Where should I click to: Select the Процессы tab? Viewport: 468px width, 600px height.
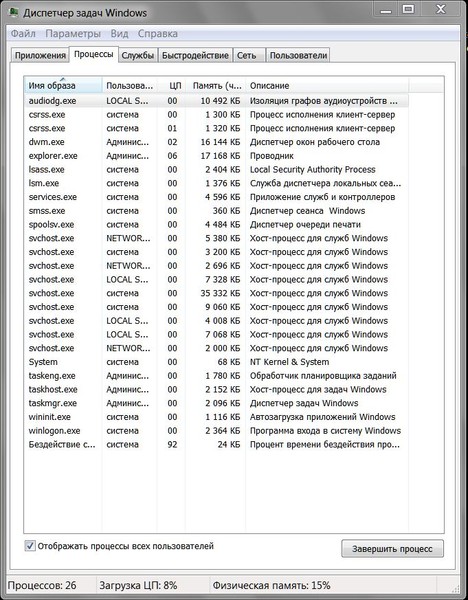[94, 54]
